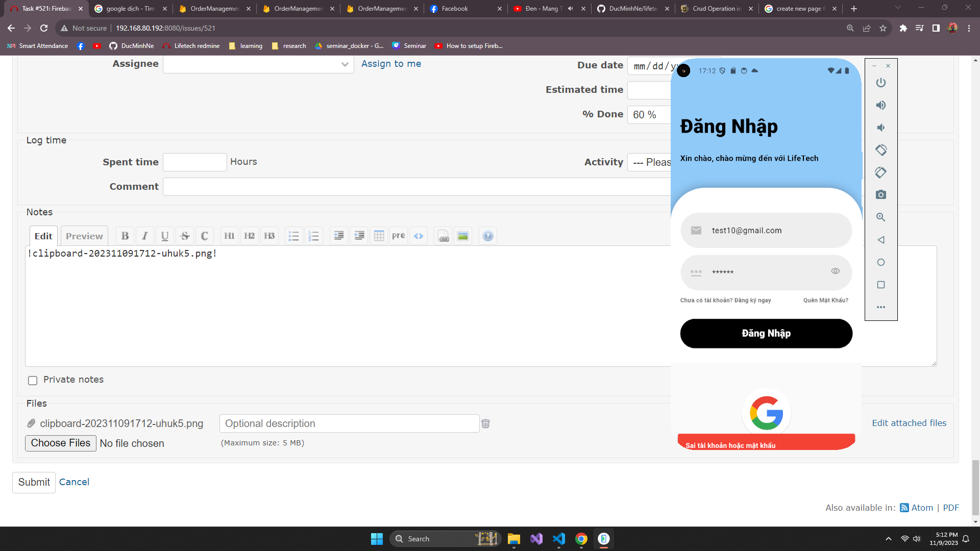This screenshot has height=551, width=980.
Task: Click the Spent time input field
Action: click(x=194, y=162)
